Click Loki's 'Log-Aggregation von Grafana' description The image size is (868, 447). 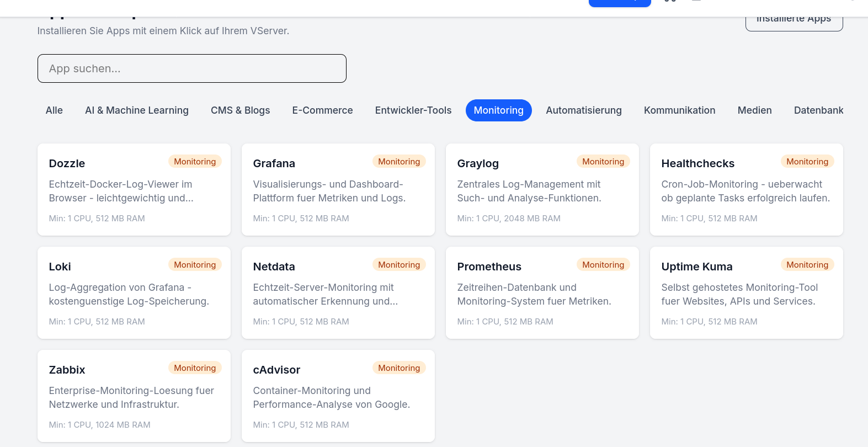click(129, 294)
